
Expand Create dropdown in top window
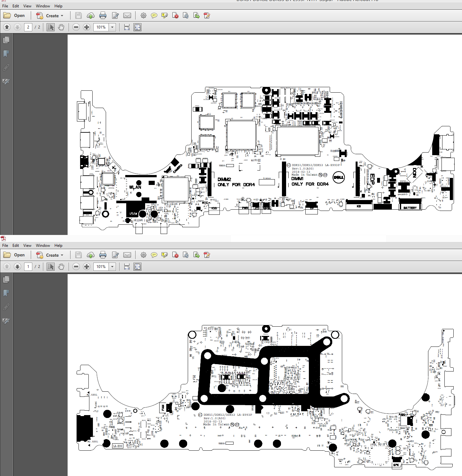50,15
